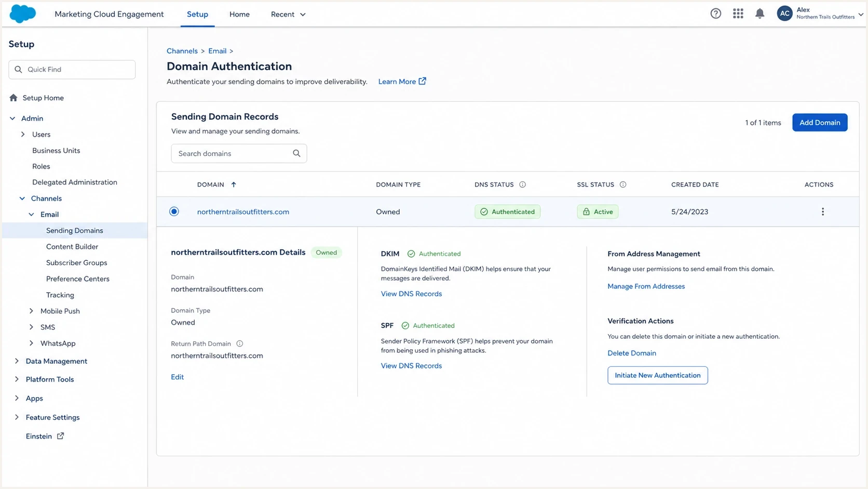
Task: Click Initiate New Authentication button
Action: coord(658,375)
